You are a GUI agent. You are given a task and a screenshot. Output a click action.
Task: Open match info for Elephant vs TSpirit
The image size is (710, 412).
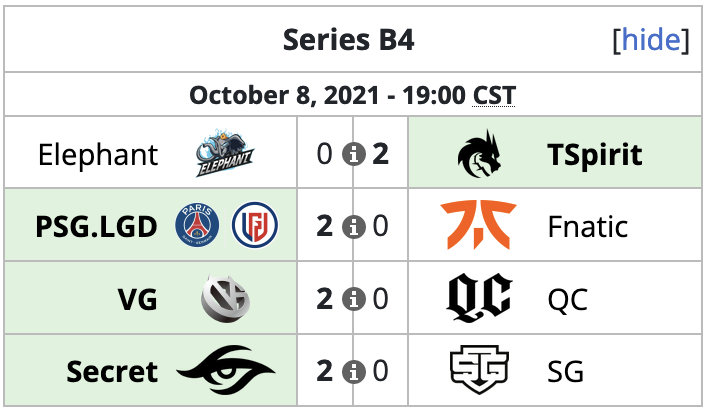coord(353,154)
